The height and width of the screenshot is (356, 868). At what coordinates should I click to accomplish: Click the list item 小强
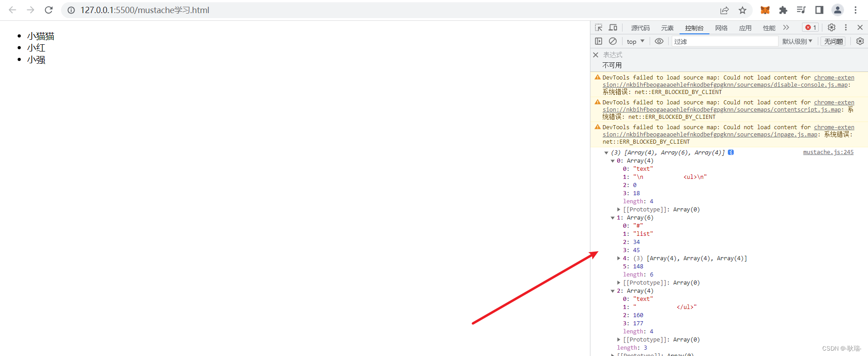click(36, 60)
